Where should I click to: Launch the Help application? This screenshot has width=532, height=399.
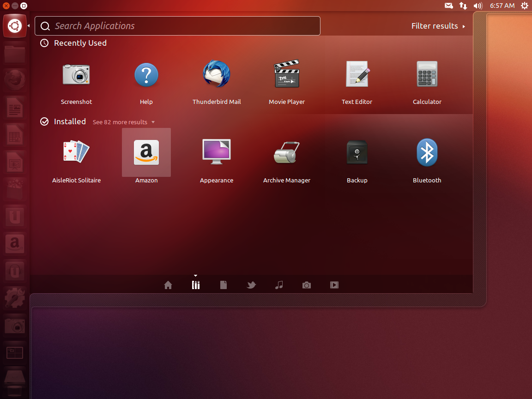click(146, 75)
